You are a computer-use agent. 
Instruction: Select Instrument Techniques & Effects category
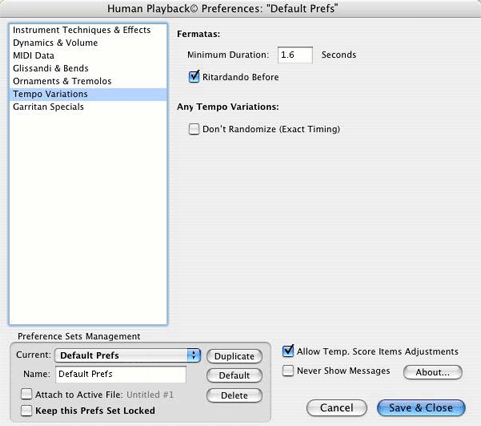pos(88,30)
